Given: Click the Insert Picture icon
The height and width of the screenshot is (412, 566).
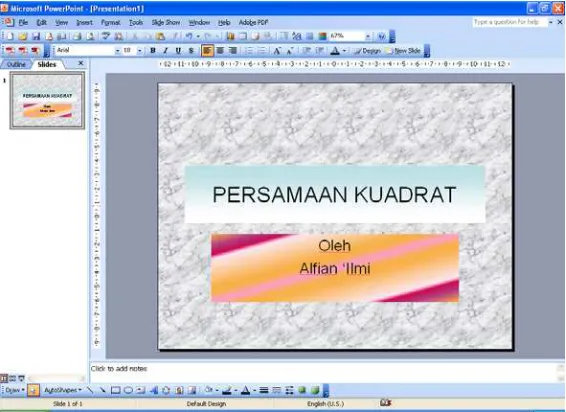Looking at the screenshot, I should 192,390.
